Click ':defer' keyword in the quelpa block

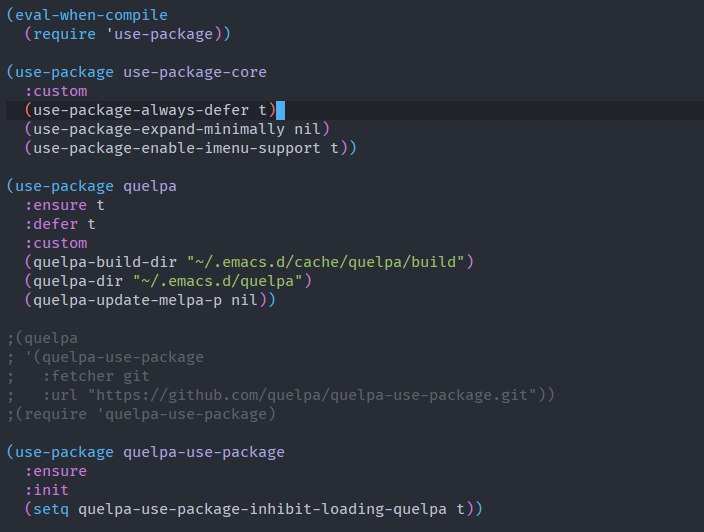point(51,224)
